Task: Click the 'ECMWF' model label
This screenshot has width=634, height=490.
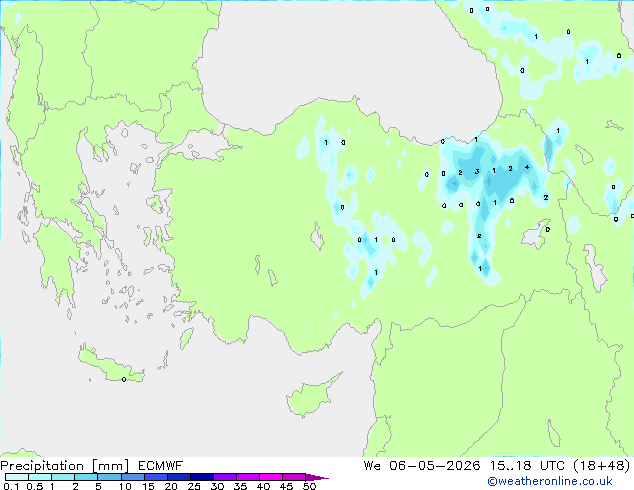Action: pos(161,466)
